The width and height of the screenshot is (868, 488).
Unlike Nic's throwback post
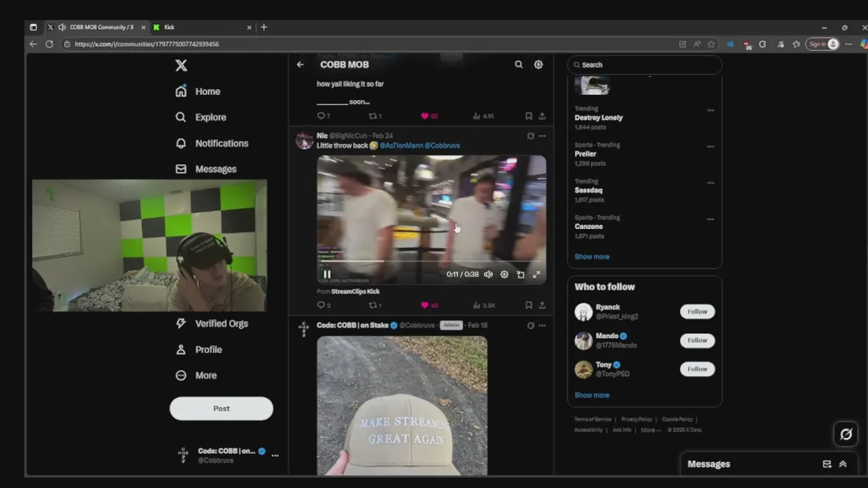pyautogui.click(x=429, y=305)
